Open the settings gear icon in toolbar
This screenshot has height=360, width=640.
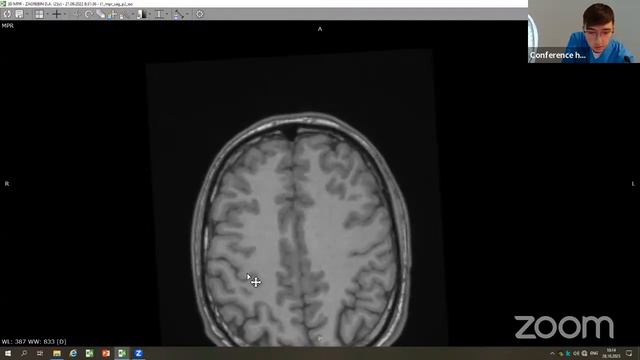click(200, 14)
